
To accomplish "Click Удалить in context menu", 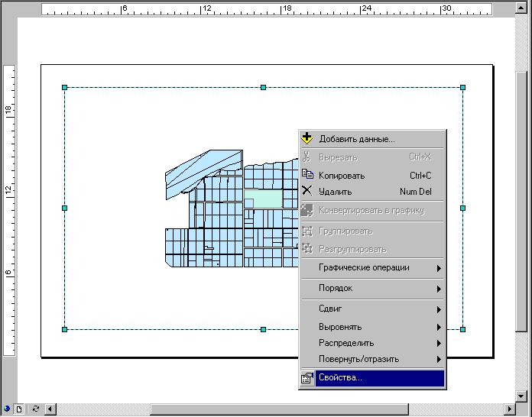I will pos(372,192).
